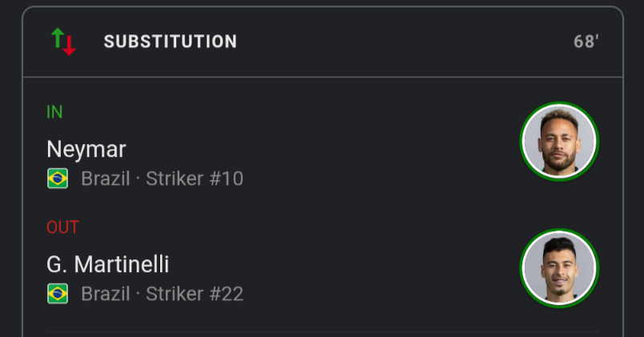Click the Brazil flag under Neymar
644x337 pixels.
[58, 179]
